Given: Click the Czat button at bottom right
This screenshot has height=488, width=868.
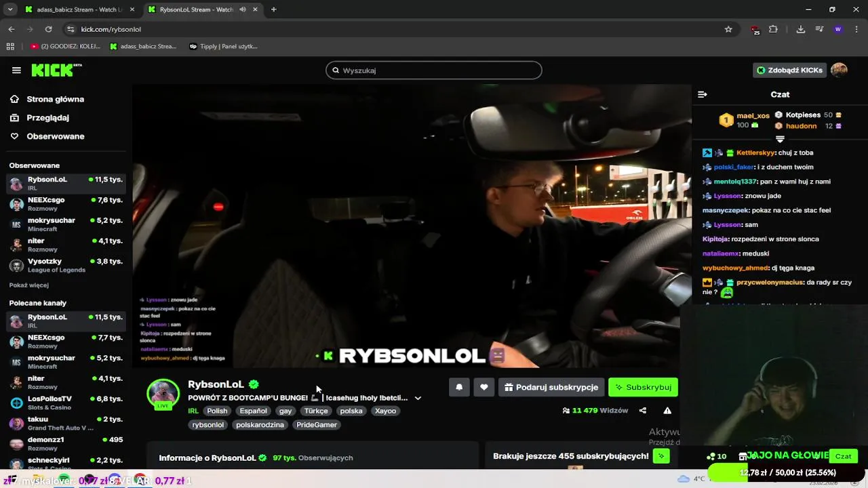Looking at the screenshot, I should [844, 456].
